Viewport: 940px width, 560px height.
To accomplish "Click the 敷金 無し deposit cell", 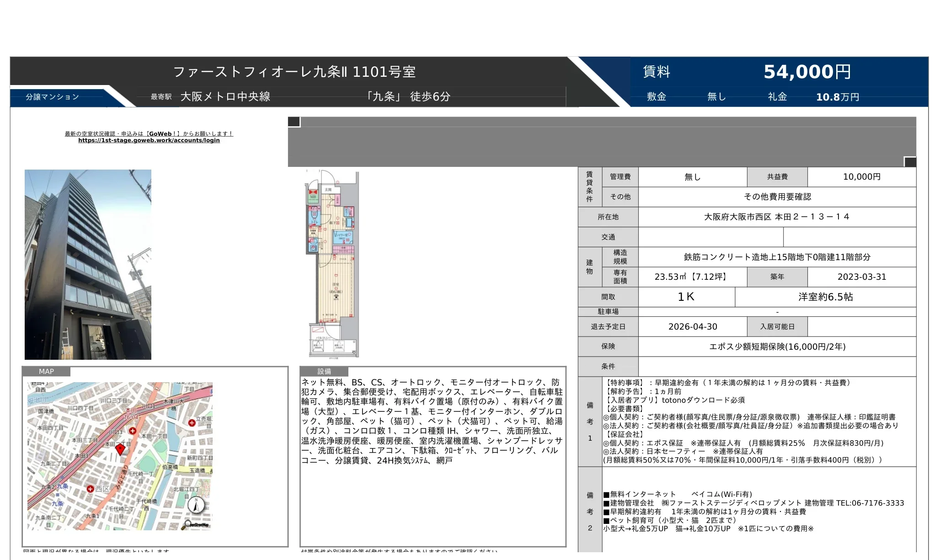I will pos(686,97).
